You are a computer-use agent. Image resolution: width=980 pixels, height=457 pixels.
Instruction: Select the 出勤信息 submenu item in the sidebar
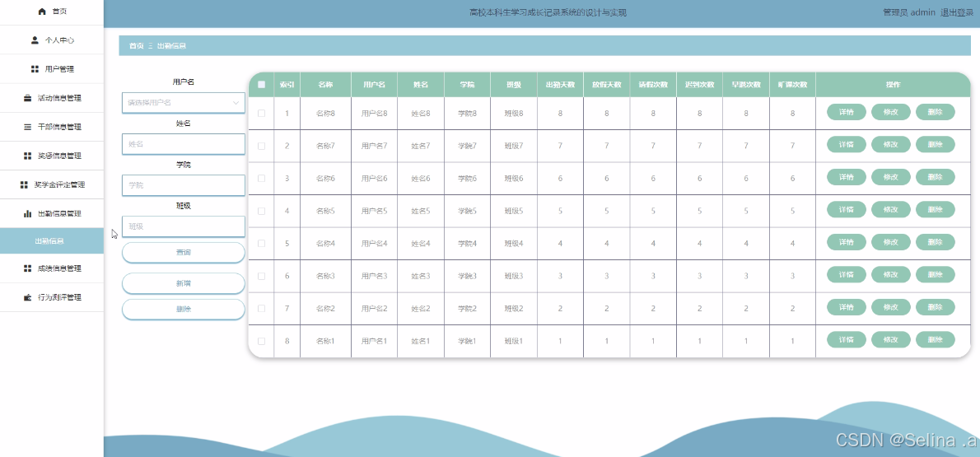[51, 240]
